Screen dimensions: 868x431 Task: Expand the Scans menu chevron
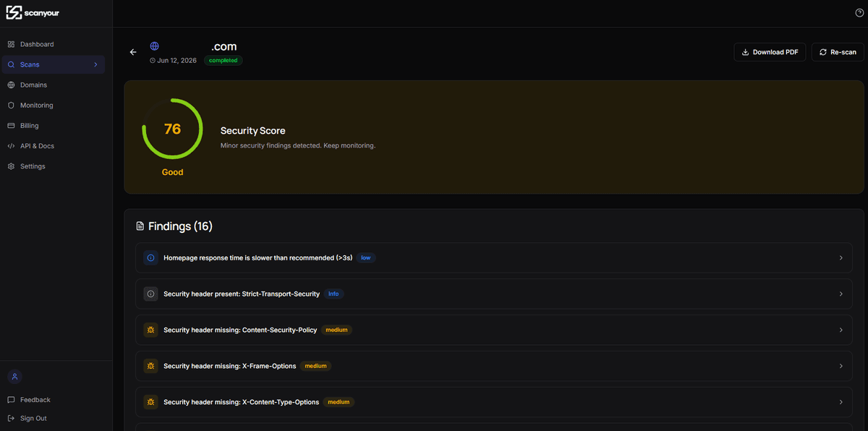pyautogui.click(x=95, y=64)
